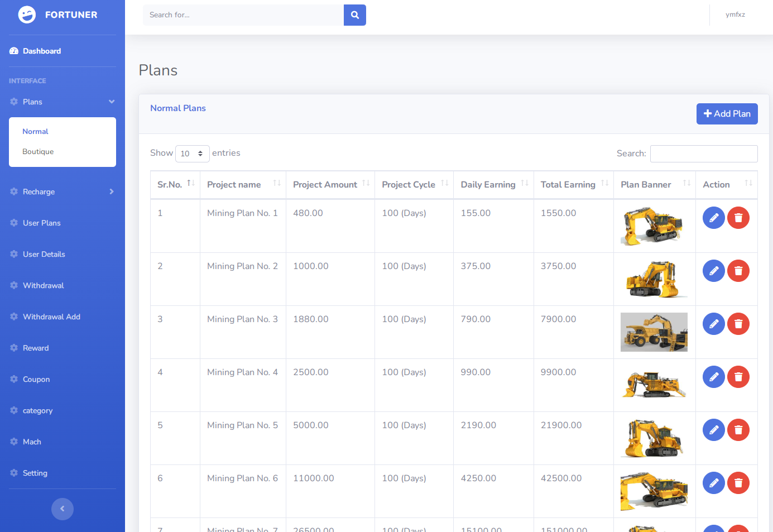Open the Boutique plans submenu item
Viewport: 773px width, 532px height.
(38, 152)
